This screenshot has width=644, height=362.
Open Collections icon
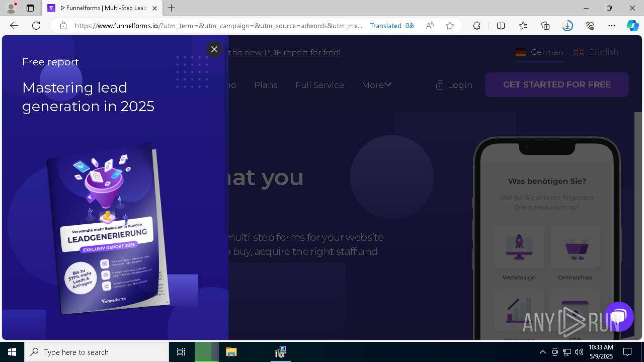click(x=545, y=26)
